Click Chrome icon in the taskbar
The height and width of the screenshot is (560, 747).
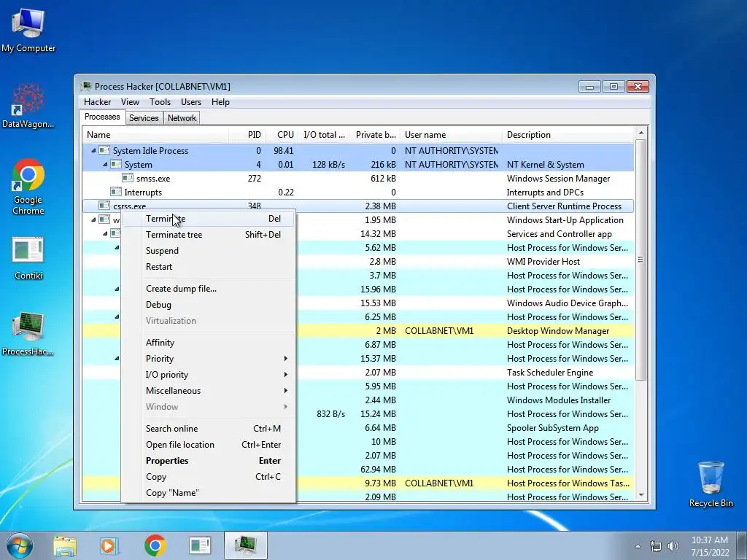[155, 545]
